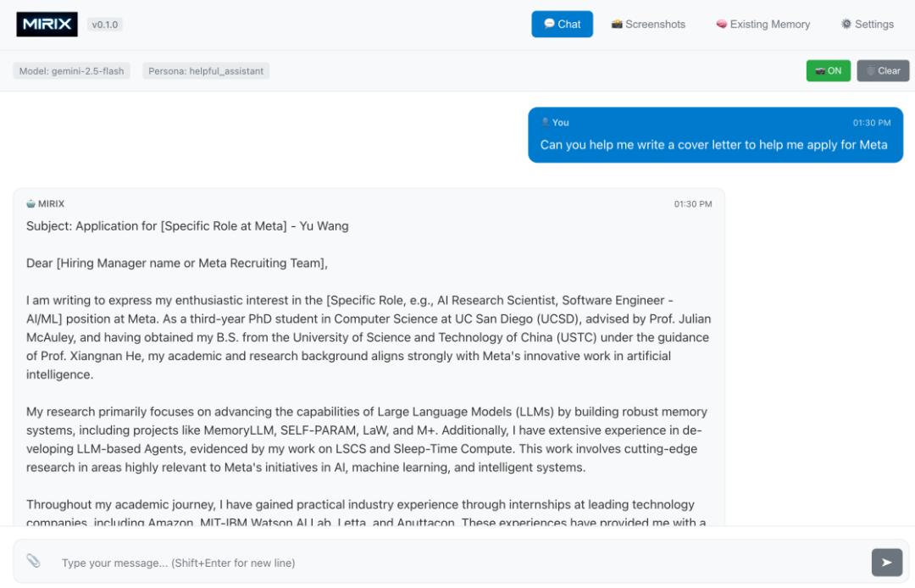This screenshot has width=915, height=588.
Task: Toggle the green screenshot capture ON switch
Action: pyautogui.click(x=828, y=71)
